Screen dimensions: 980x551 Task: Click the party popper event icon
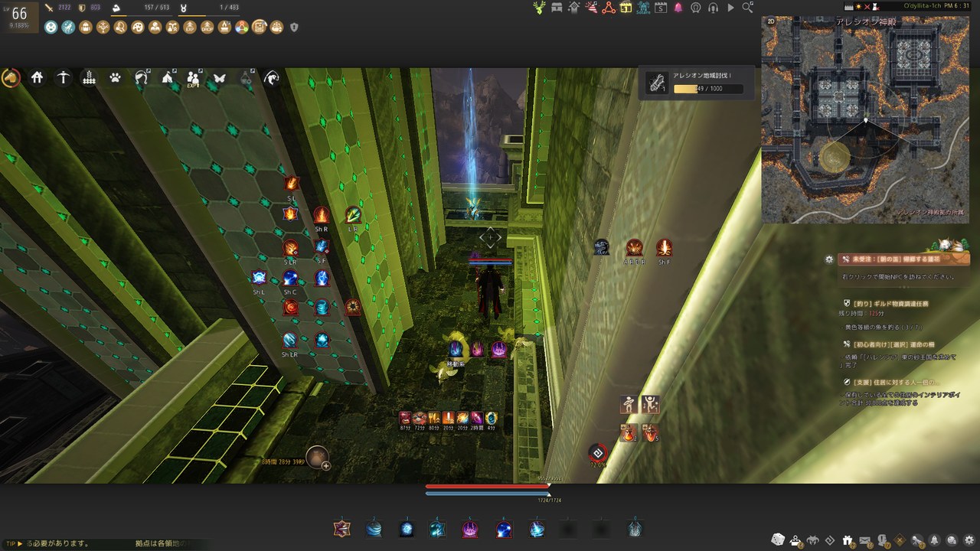pyautogui.click(x=592, y=8)
